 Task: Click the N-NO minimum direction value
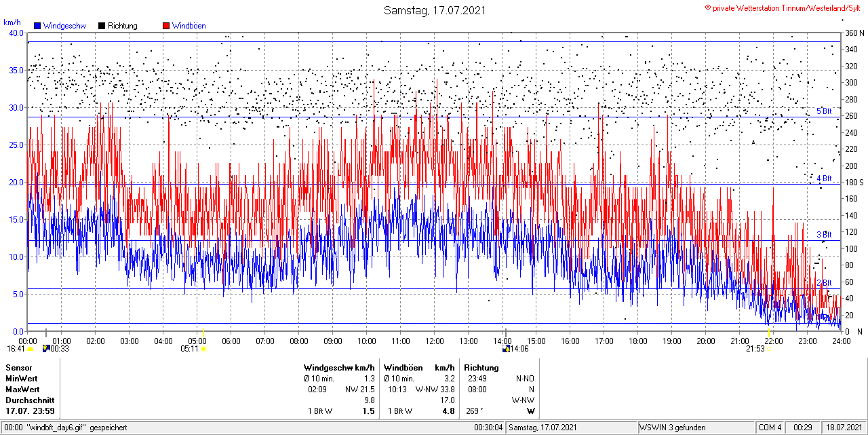(x=526, y=379)
